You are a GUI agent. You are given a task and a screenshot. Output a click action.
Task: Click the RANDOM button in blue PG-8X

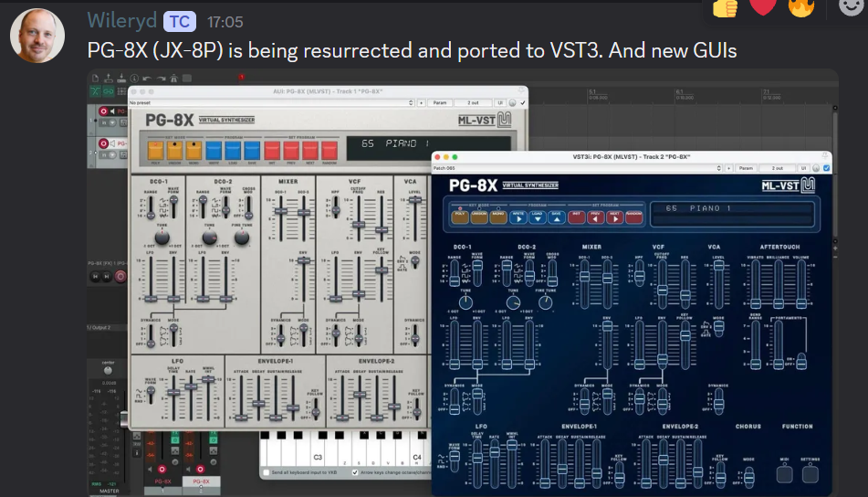[633, 217]
